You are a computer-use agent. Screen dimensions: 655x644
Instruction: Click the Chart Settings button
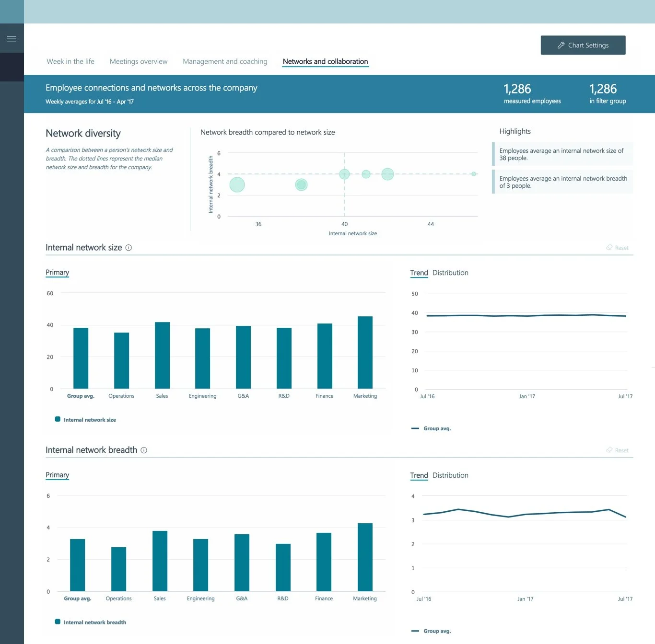click(x=583, y=45)
